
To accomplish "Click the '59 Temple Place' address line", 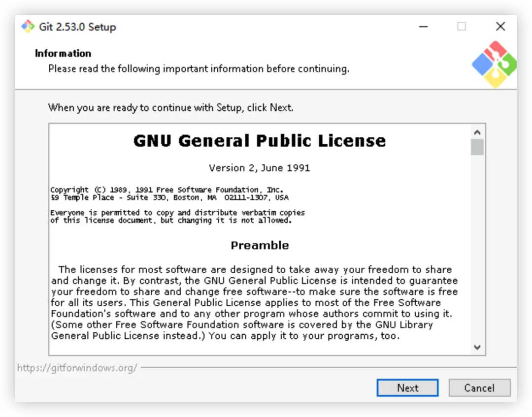I will [x=169, y=197].
